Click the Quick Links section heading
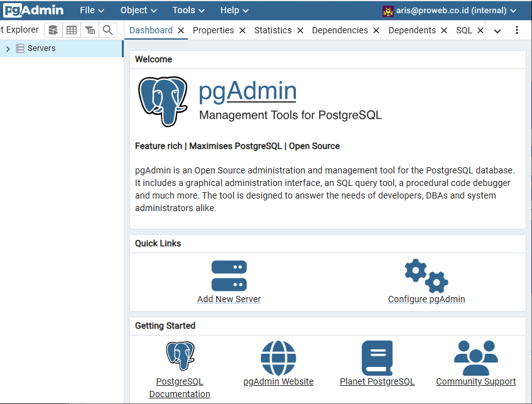The height and width of the screenshot is (404, 532). pyautogui.click(x=158, y=243)
